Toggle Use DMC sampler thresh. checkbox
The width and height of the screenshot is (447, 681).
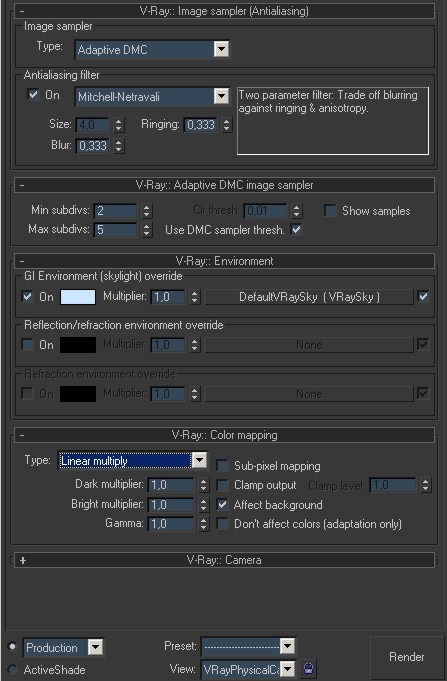coord(296,229)
